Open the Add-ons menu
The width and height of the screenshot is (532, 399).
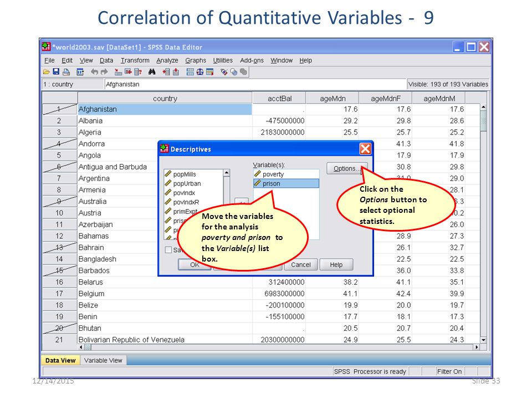pos(252,60)
